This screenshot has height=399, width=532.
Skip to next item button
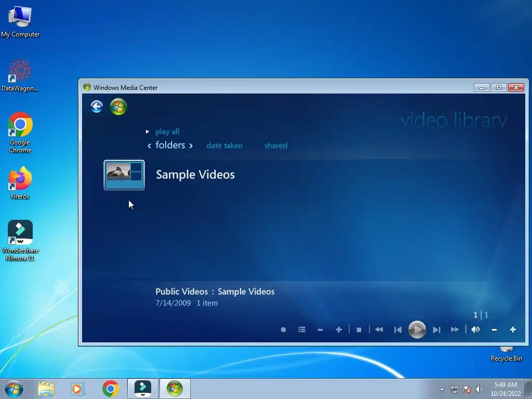coord(436,330)
